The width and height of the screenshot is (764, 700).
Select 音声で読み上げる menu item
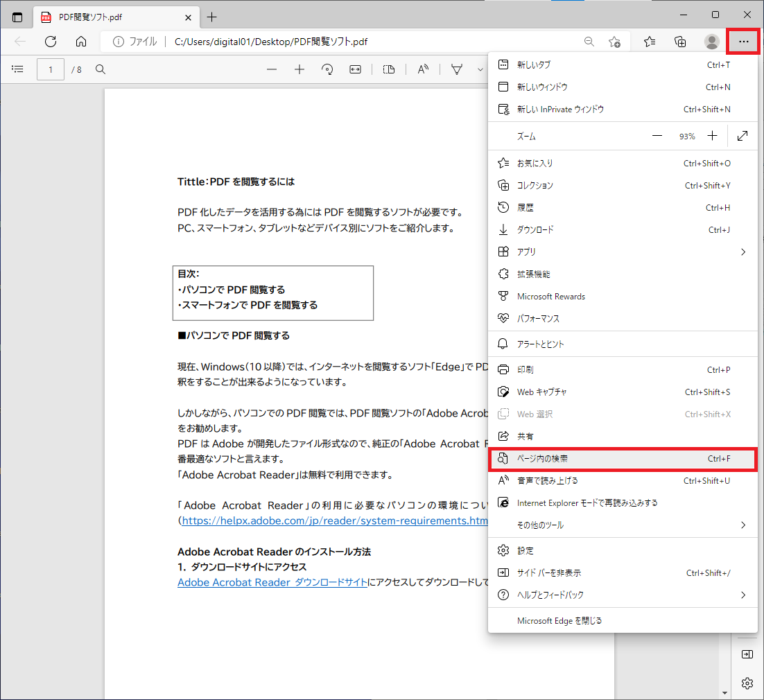click(x=623, y=481)
